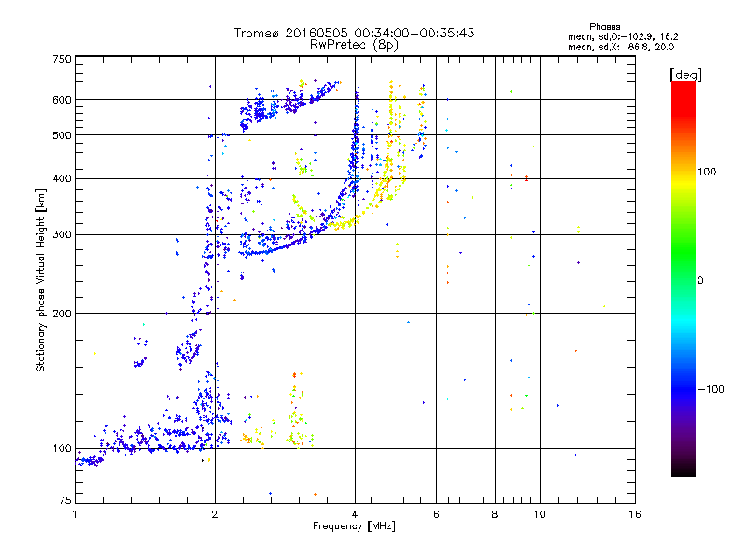Click the rainbow phase color bar
This screenshot has height=560, width=747.
point(684,278)
